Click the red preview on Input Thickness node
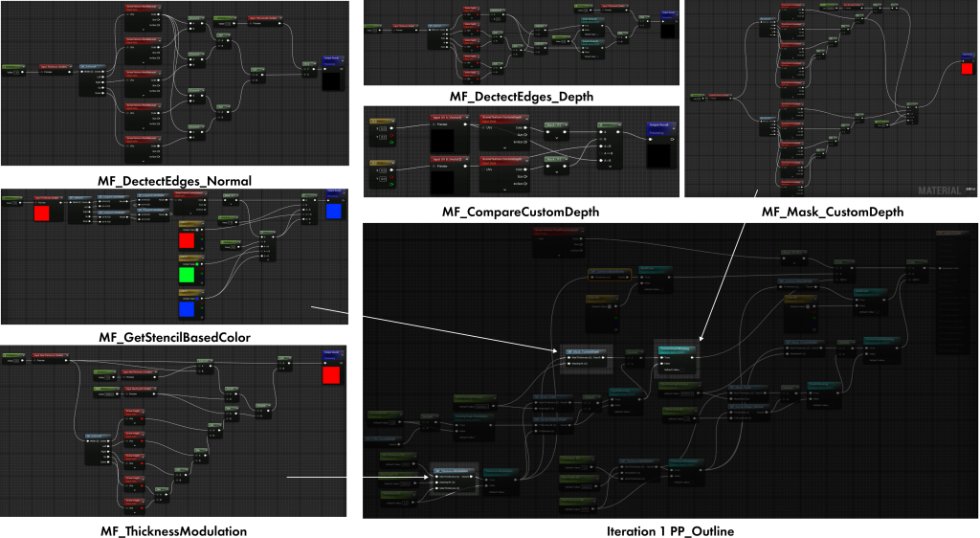 pos(41,213)
